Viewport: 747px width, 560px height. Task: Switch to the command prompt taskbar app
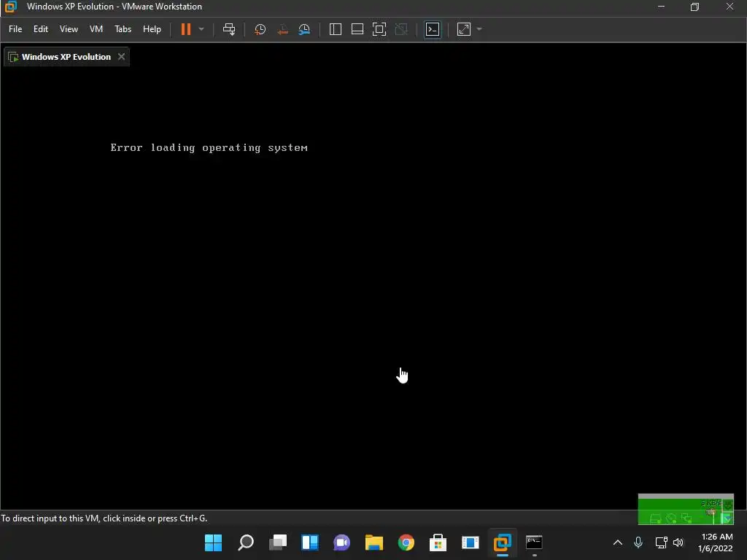coord(534,542)
